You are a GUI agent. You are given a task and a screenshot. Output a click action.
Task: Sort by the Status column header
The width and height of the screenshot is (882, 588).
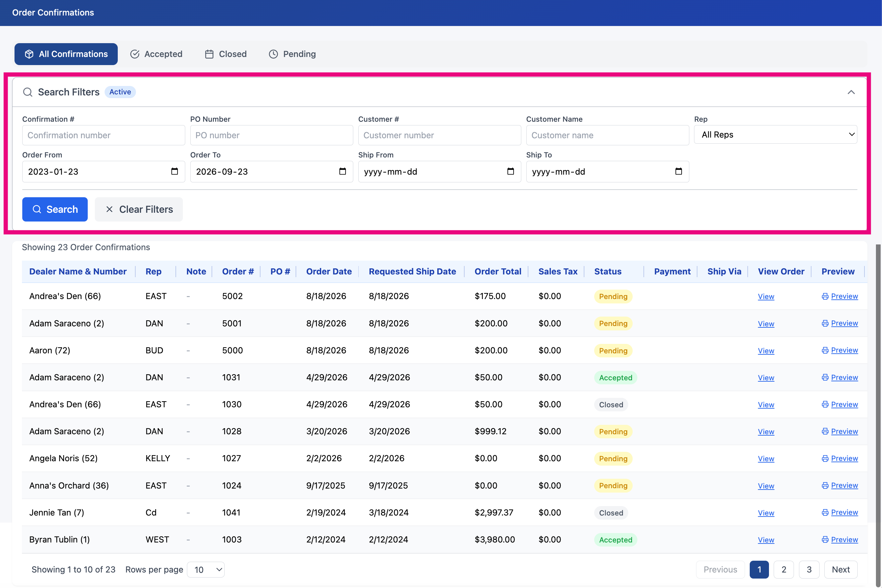(x=608, y=271)
